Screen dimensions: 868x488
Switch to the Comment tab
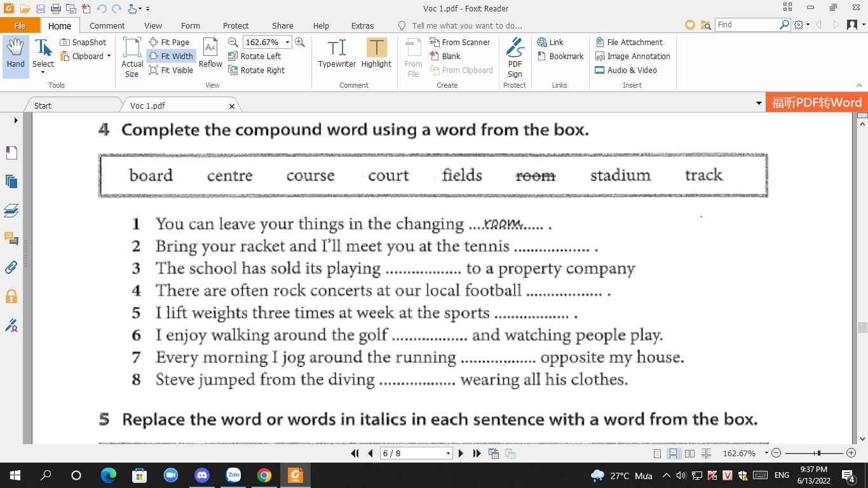(107, 25)
